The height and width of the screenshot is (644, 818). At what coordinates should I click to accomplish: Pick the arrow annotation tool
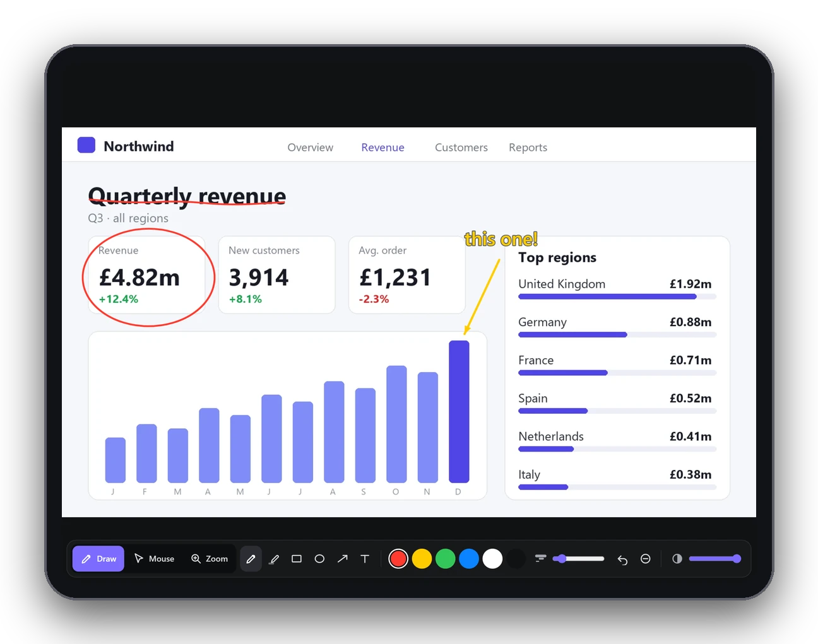[x=342, y=559]
